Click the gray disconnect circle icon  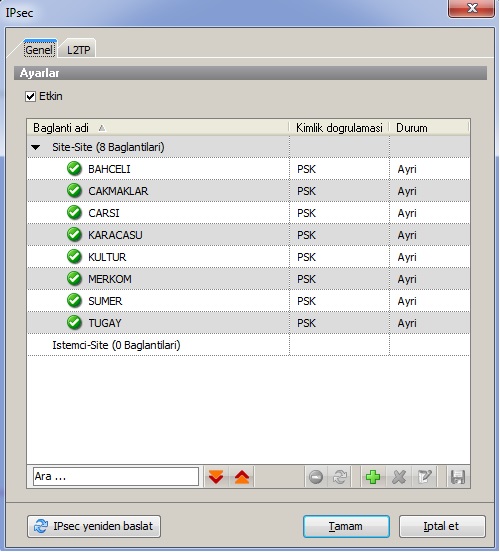(x=316, y=477)
